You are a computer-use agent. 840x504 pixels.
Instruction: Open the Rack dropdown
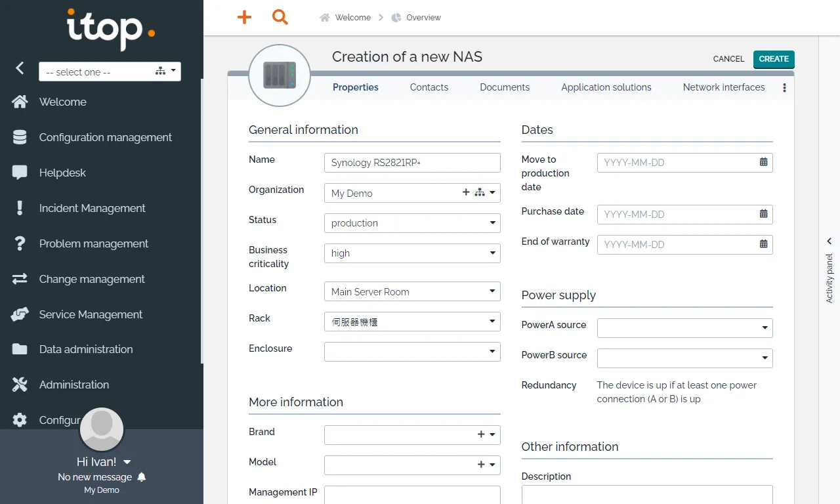(x=412, y=322)
